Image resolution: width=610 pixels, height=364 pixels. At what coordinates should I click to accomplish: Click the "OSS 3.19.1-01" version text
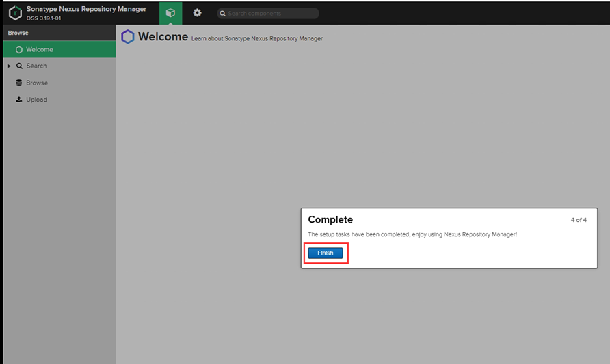pyautogui.click(x=44, y=18)
